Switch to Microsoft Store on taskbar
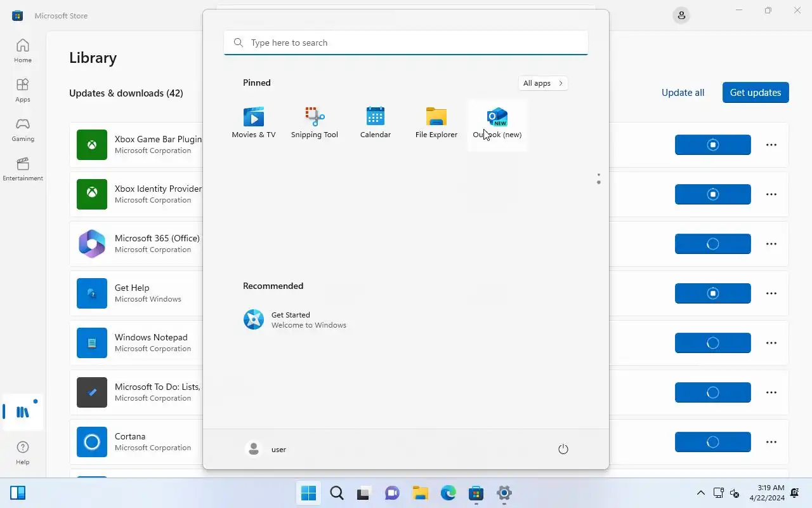 476,493
